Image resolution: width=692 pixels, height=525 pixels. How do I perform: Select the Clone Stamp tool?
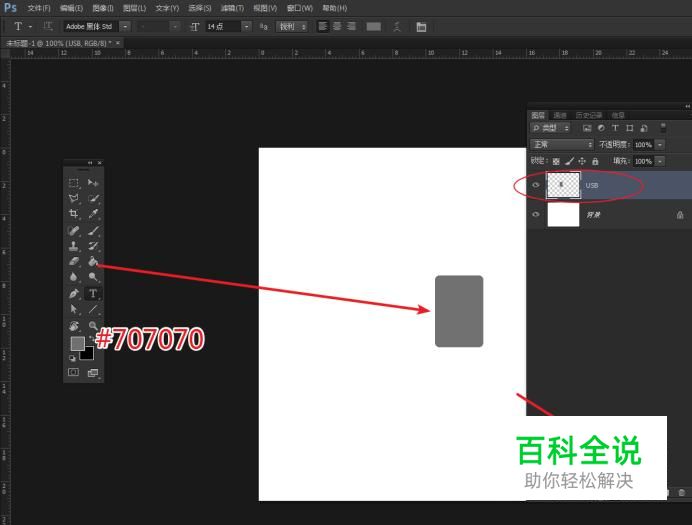coord(74,246)
